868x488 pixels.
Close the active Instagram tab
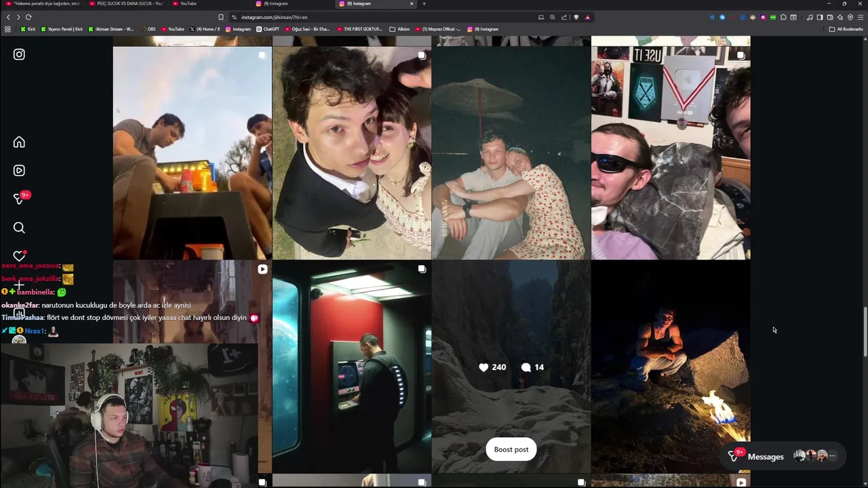coord(411,3)
